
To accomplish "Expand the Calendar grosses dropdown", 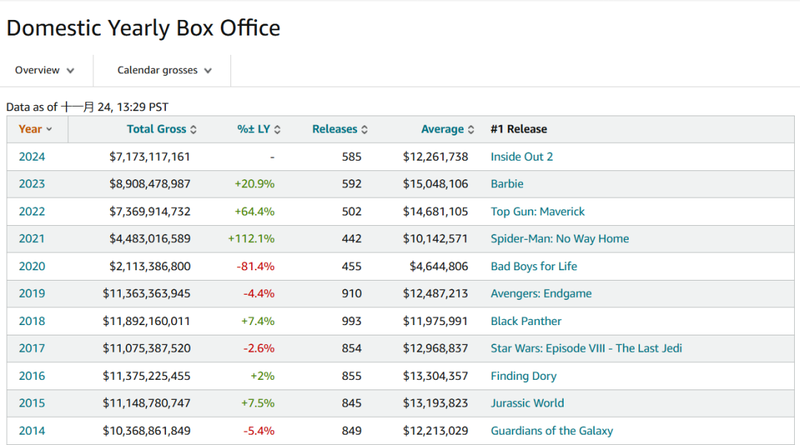I will (164, 70).
